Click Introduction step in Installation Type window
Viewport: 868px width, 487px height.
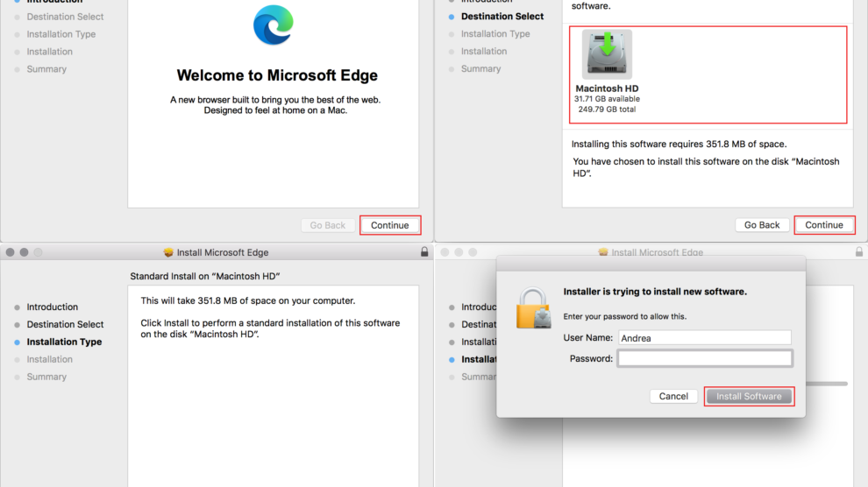[52, 307]
